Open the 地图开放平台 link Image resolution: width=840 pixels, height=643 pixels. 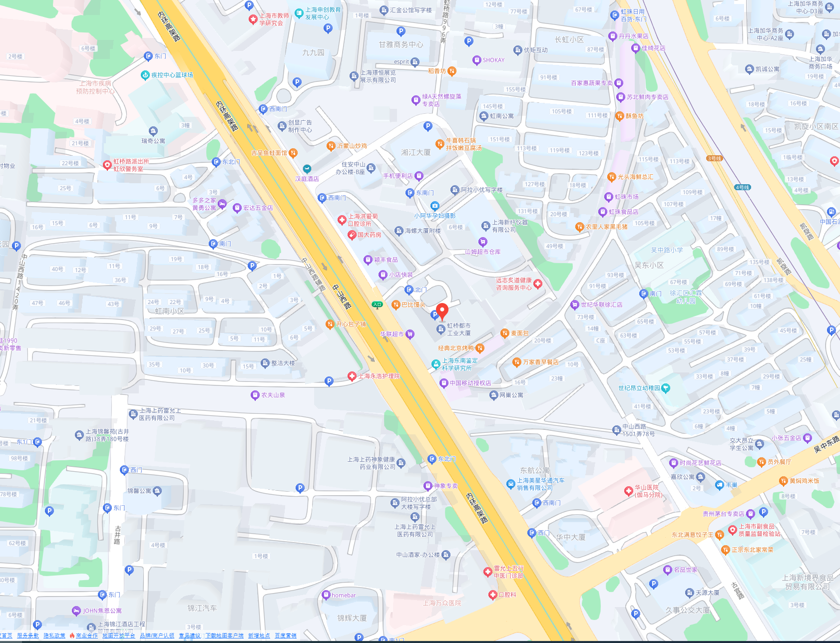click(x=119, y=636)
